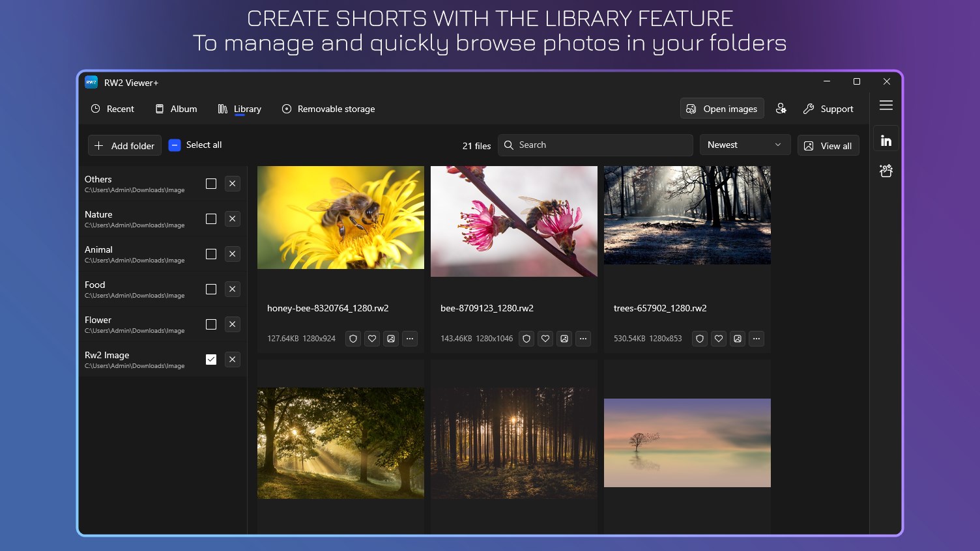
Task: Remove the Nature folder from the list
Action: [233, 219]
